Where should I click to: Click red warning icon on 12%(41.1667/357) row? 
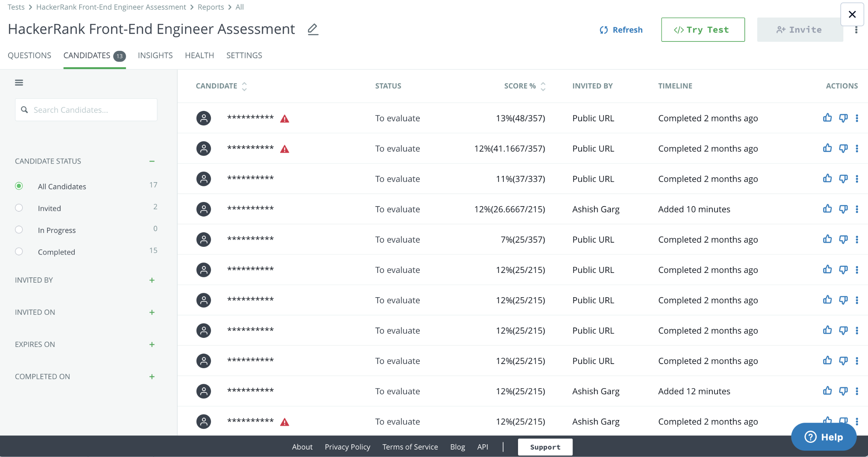coord(285,149)
